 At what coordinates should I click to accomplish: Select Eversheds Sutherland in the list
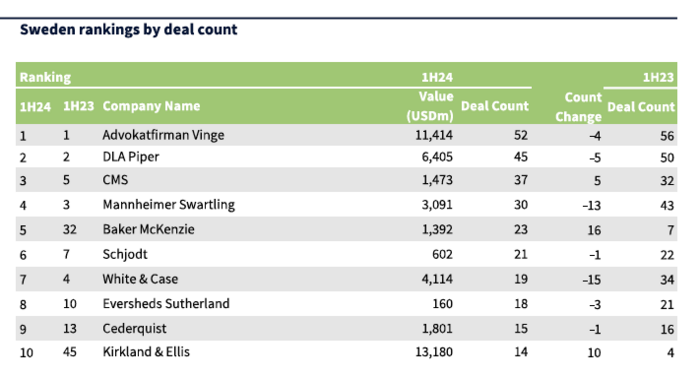(166, 304)
